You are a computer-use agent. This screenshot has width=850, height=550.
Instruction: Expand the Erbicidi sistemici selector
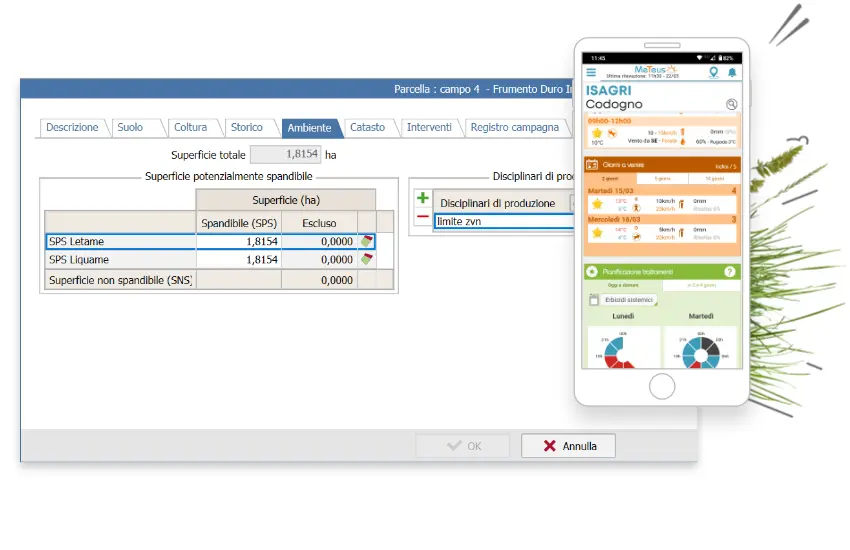629,300
